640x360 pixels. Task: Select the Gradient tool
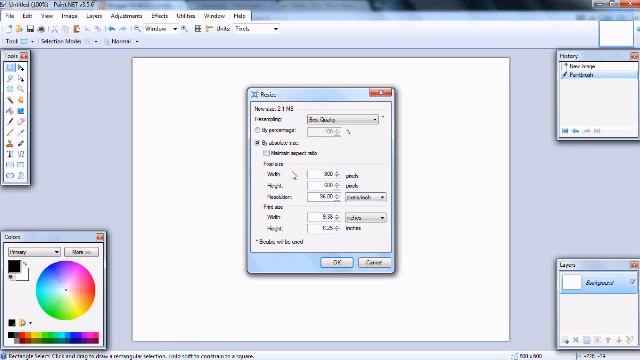21,111
